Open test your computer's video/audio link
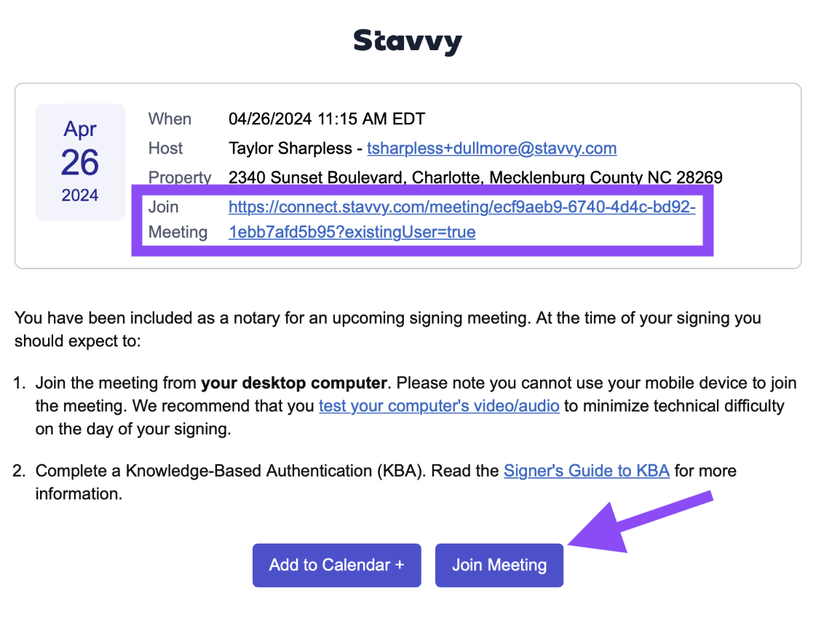Image resolution: width=840 pixels, height=617 pixels. (x=439, y=406)
